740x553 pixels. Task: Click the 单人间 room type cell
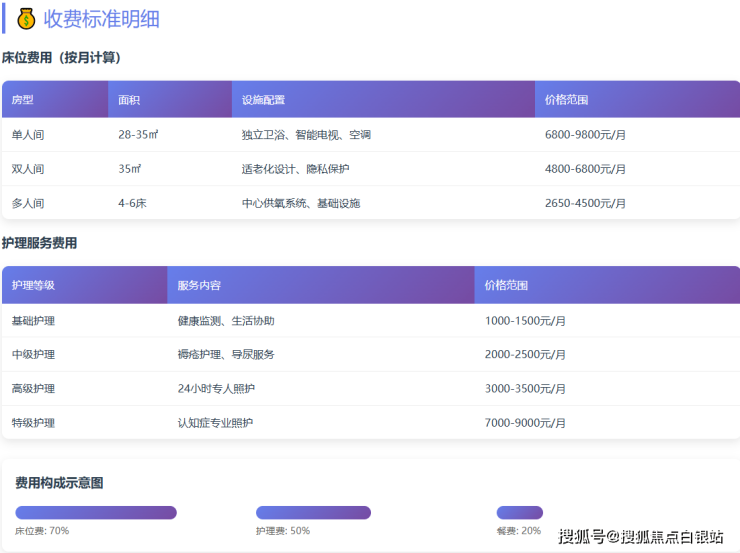click(x=28, y=135)
